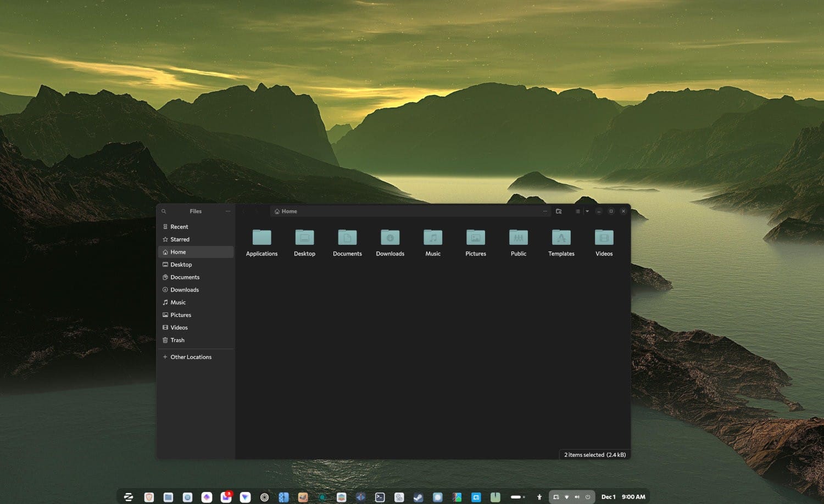Expand the system tray dropdown arrow

567,497
